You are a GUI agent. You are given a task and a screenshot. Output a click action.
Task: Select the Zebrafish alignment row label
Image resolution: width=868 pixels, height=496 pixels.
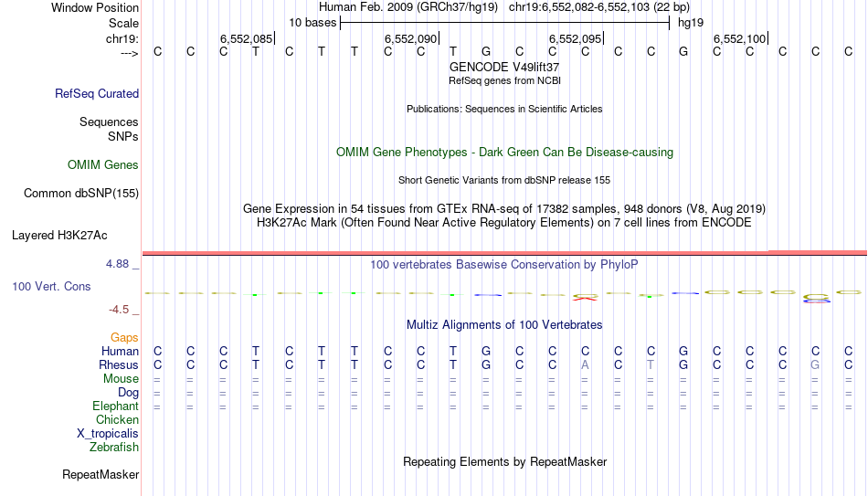[114, 448]
